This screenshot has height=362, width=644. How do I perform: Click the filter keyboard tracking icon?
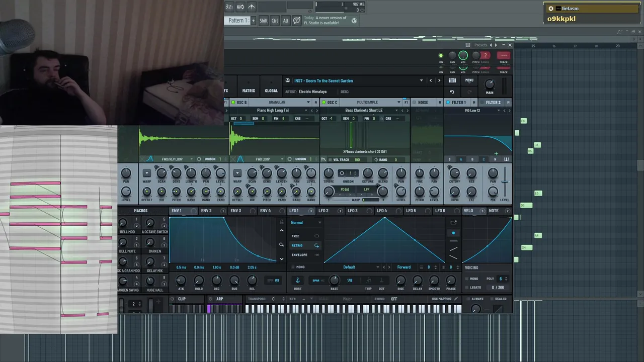pos(506,159)
